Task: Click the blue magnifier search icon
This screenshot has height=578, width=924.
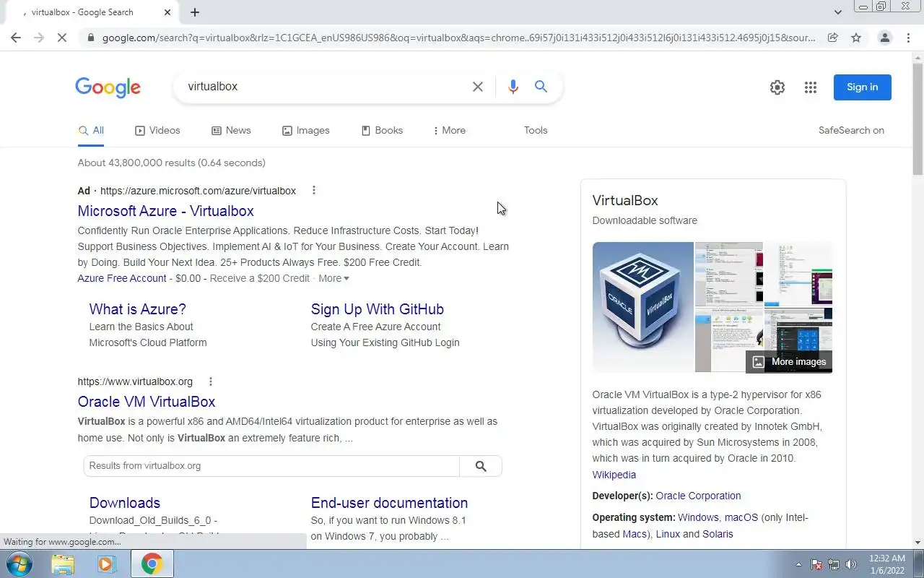Action: (541, 87)
